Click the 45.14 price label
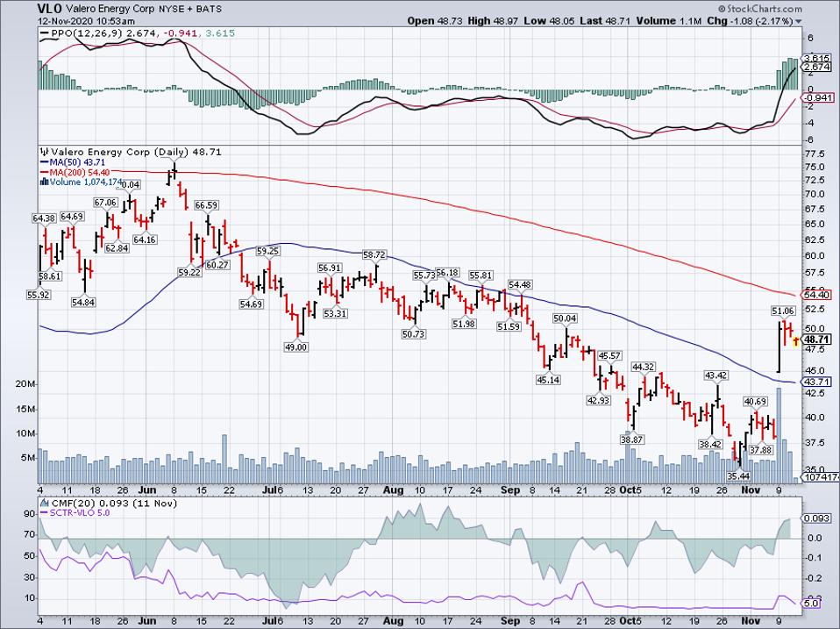 548,379
